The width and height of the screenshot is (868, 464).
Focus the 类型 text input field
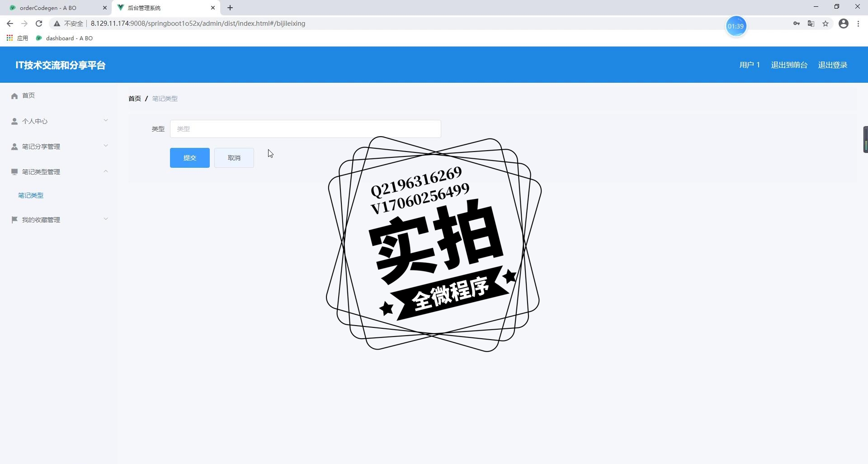pos(306,129)
